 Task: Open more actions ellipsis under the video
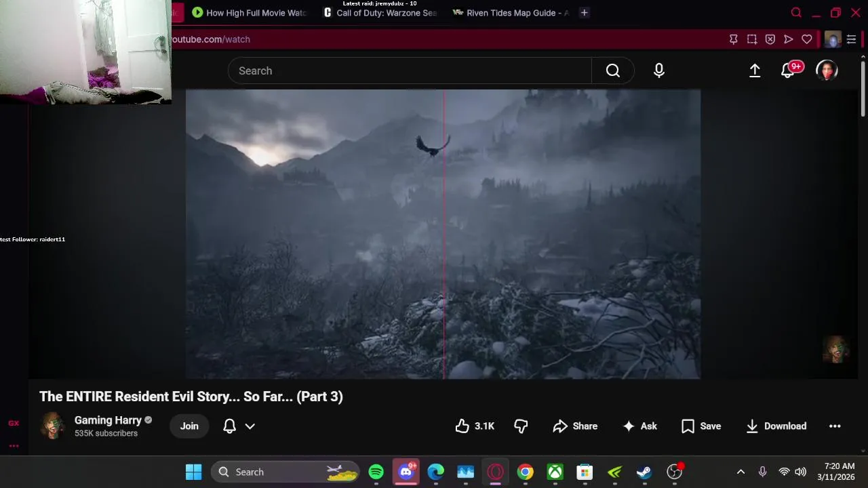tap(835, 426)
